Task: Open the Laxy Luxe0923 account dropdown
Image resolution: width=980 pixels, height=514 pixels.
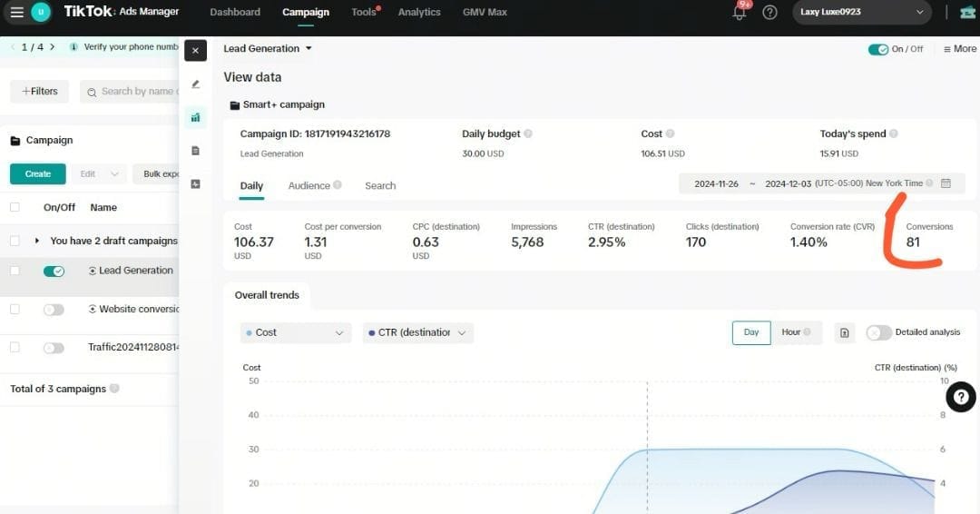Action: 862,12
